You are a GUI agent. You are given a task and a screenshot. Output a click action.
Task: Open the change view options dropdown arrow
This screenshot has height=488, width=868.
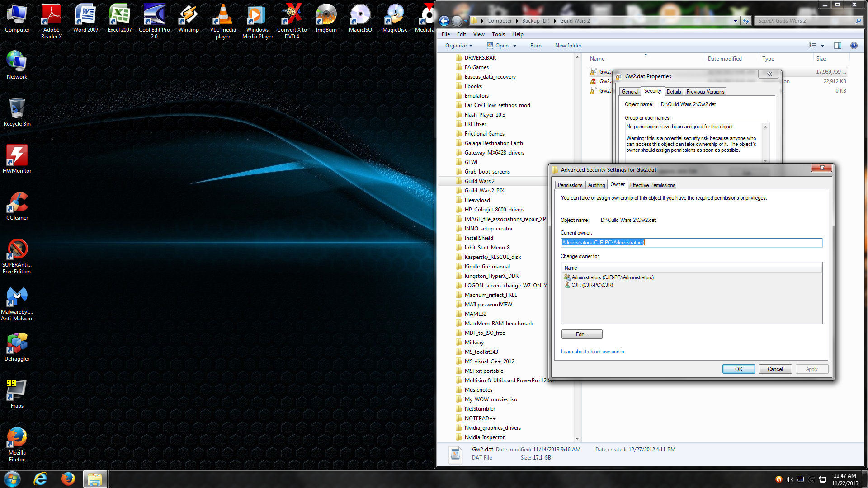[822, 46]
